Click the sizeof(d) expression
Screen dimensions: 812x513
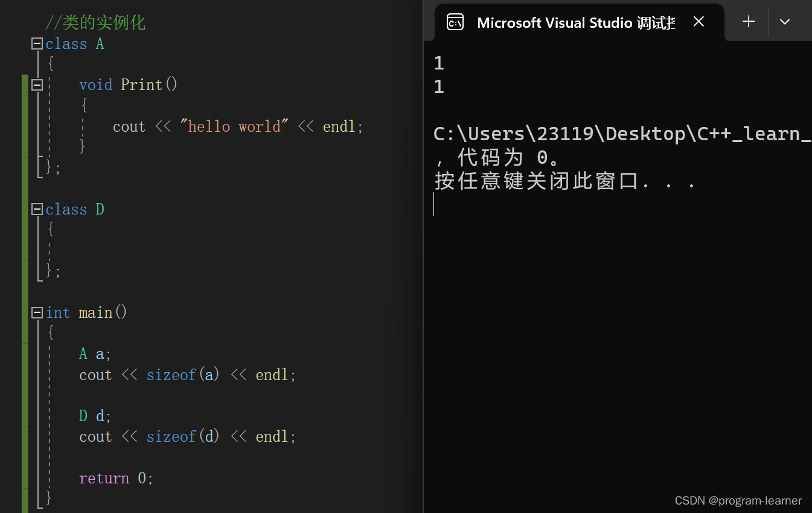coord(183,436)
